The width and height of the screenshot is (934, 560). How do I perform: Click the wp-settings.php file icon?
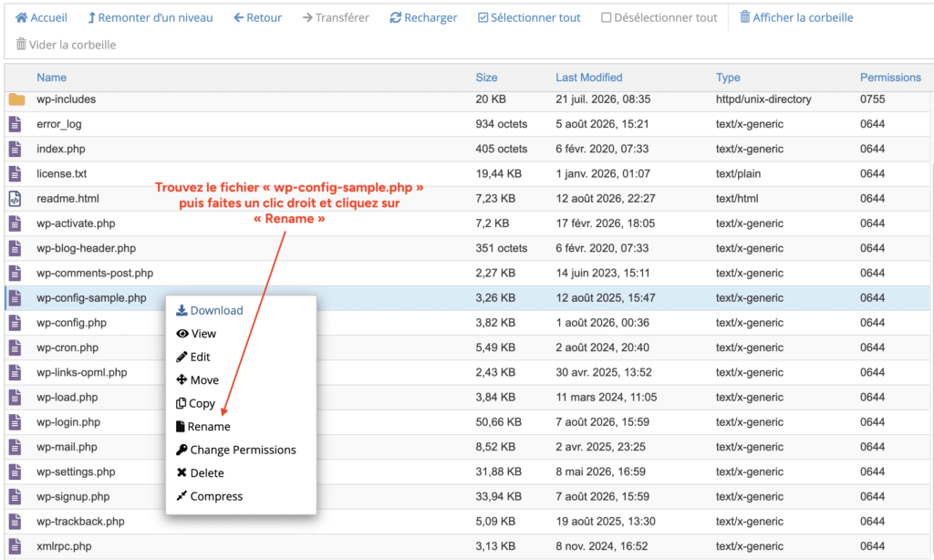tap(15, 472)
